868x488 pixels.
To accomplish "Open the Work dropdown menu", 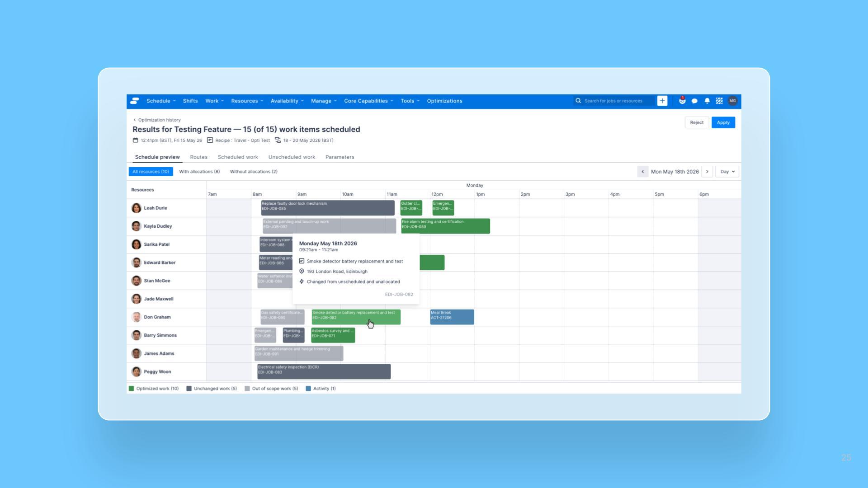I will coord(214,101).
